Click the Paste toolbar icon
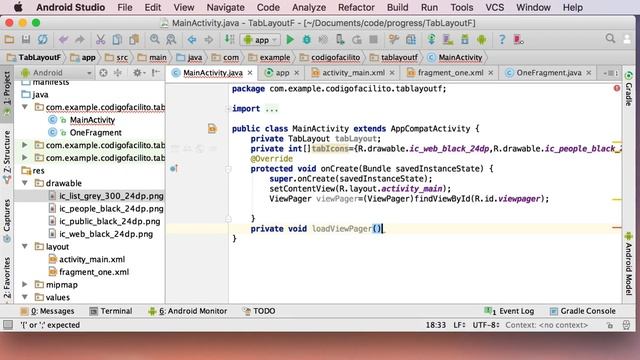The image size is (640, 360). 134,40
